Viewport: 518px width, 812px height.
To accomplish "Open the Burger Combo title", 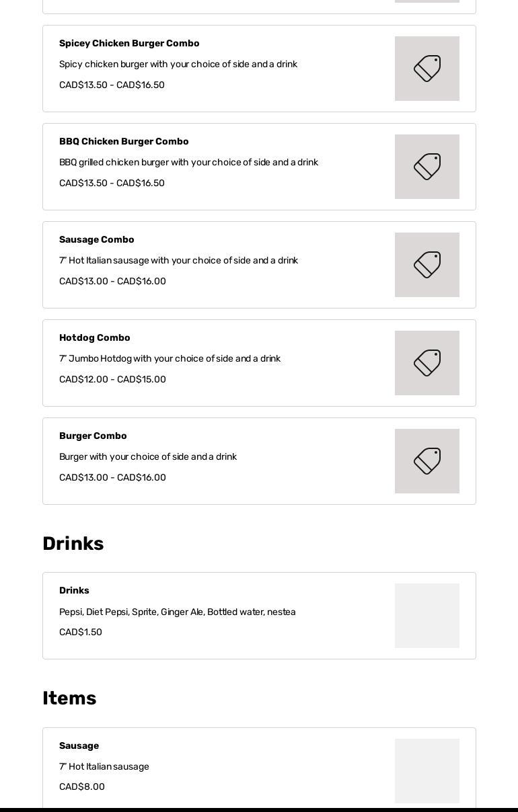I will (x=93, y=436).
